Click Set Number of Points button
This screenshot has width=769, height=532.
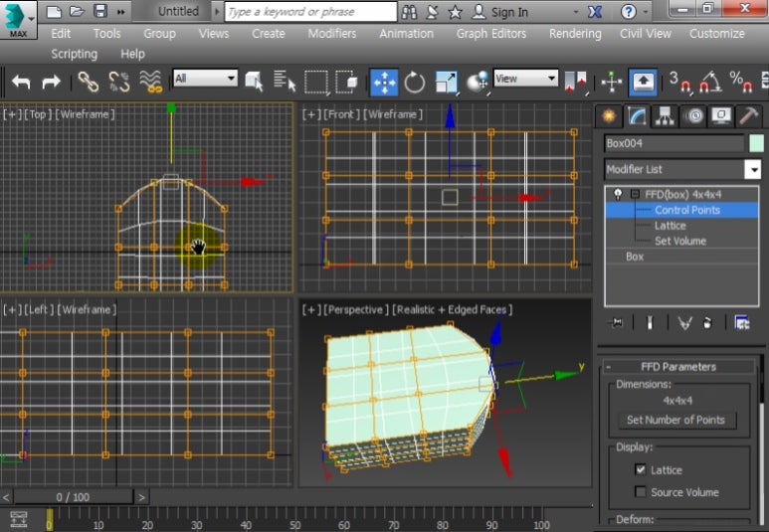675,421
